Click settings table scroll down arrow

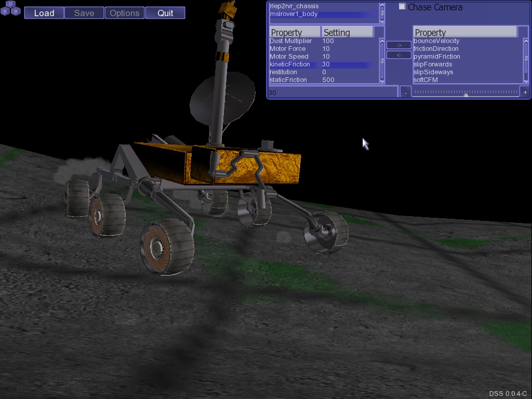tap(382, 81)
